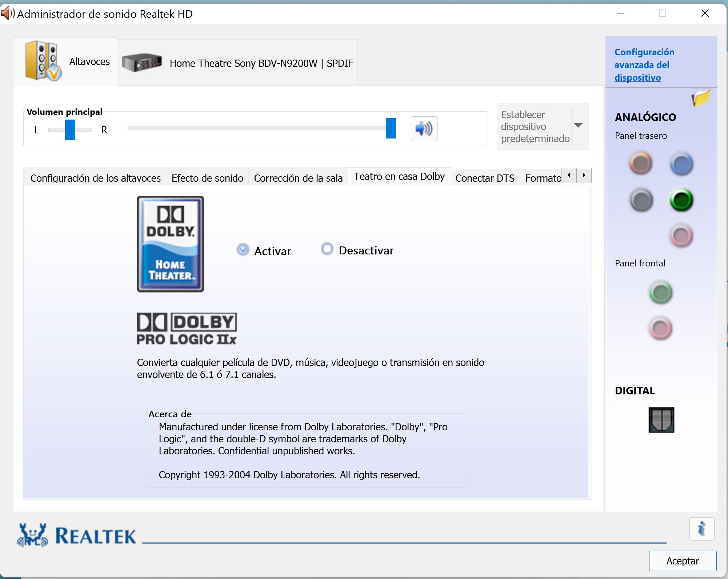Open the Efecto de sonido tab
The image size is (728, 579).
point(207,178)
